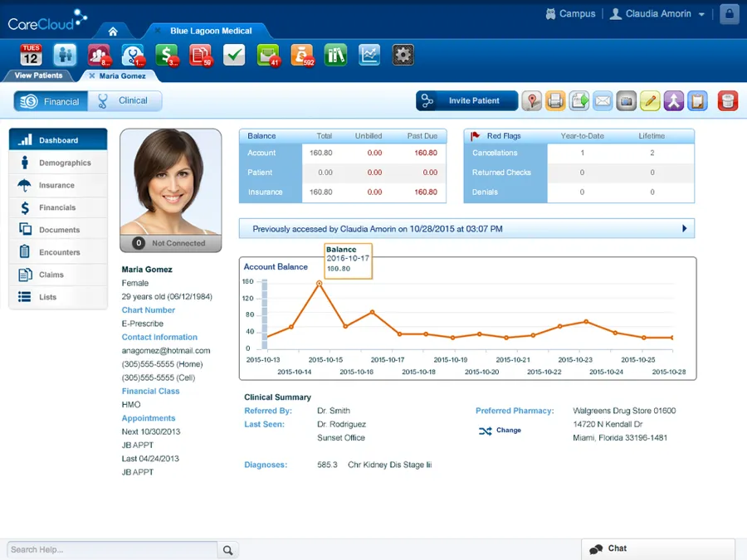Screen dimensions: 747x560
Task: Click Maria Gomez patient photo
Action: pos(170,182)
